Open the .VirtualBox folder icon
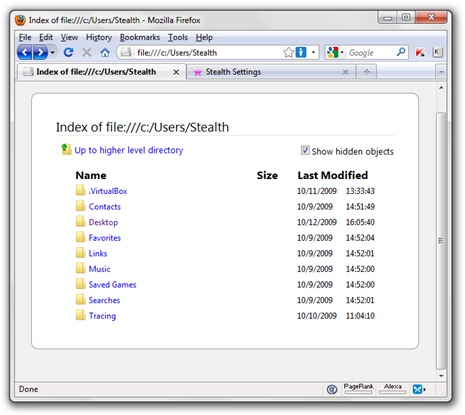This screenshot has width=465, height=415. [x=81, y=190]
